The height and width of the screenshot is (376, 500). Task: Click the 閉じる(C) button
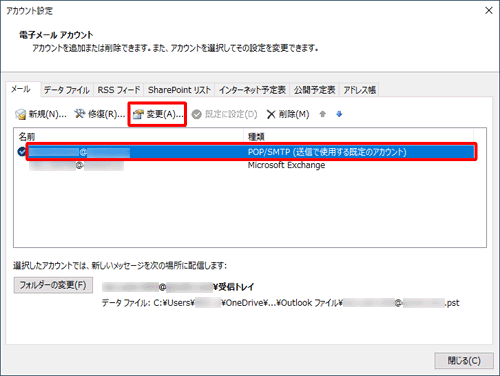464,361
